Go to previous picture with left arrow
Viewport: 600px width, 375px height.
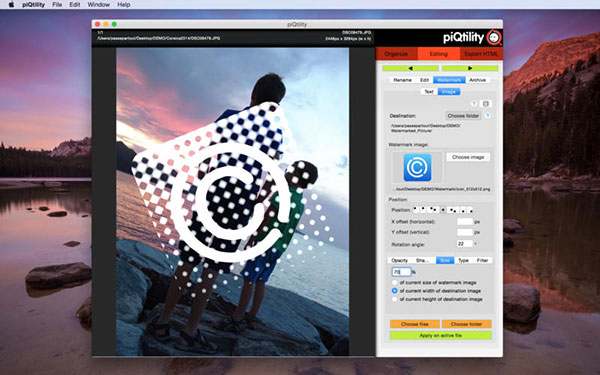410,68
